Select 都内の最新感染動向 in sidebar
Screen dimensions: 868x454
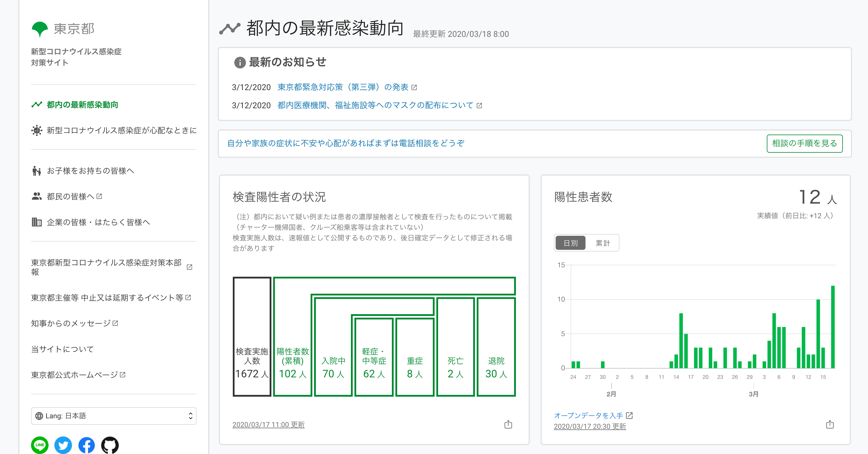[82, 105]
